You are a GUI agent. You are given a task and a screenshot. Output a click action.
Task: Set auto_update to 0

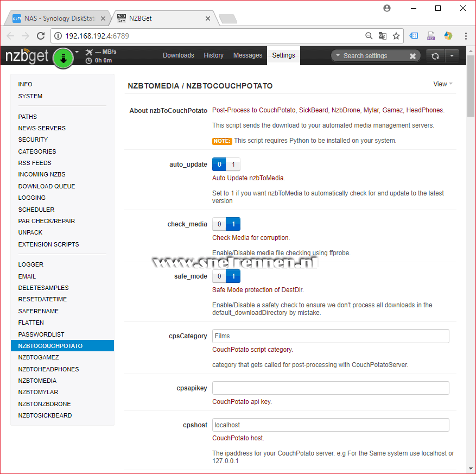(x=219, y=165)
